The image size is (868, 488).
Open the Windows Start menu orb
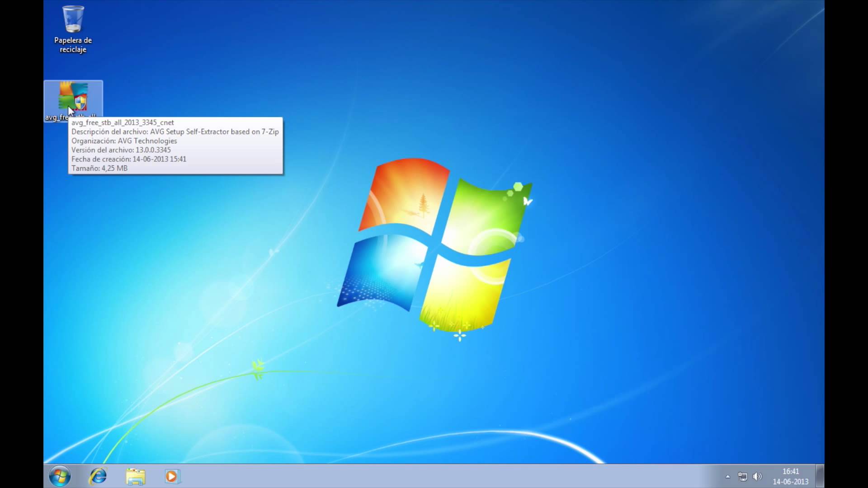60,476
